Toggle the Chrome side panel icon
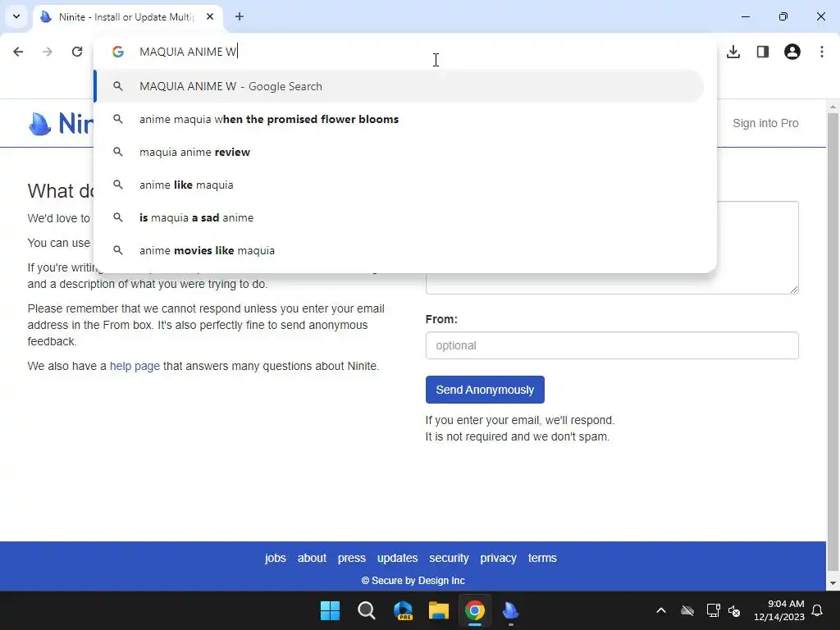The width and height of the screenshot is (840, 630). [x=763, y=52]
